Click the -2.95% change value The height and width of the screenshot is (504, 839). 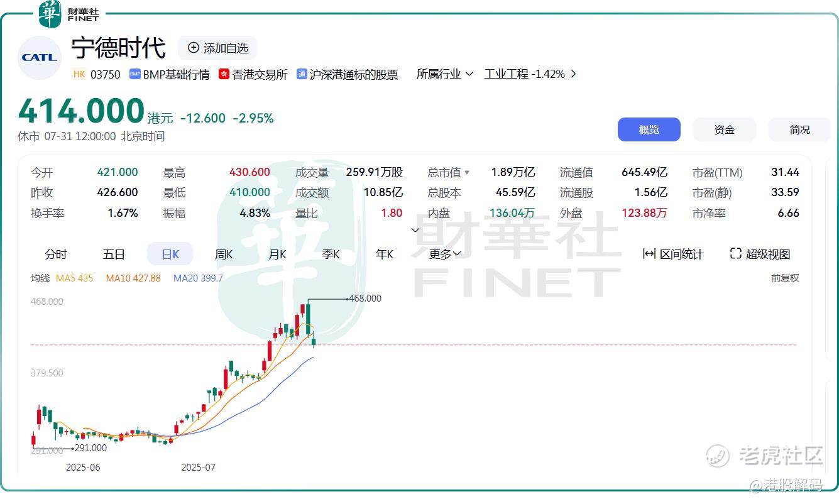(253, 118)
